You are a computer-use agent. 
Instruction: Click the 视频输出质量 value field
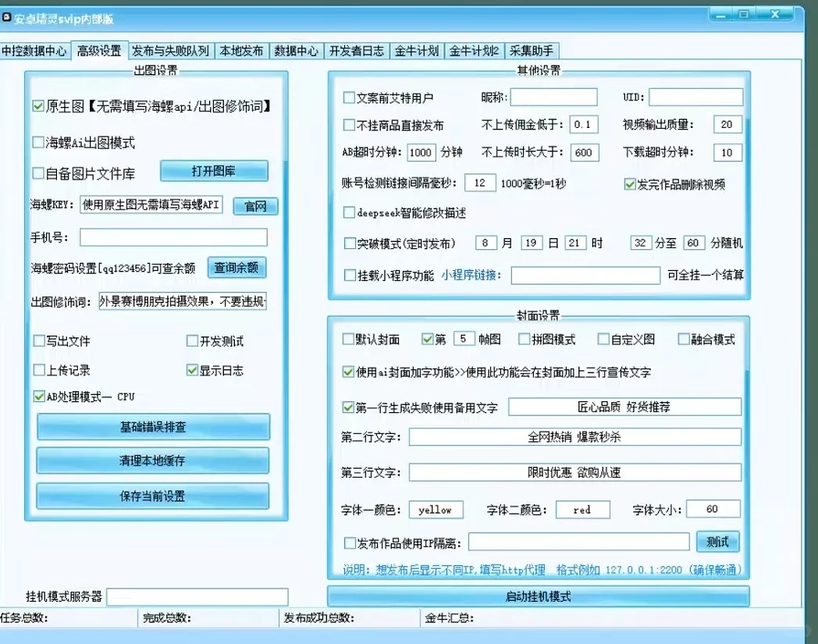(727, 124)
